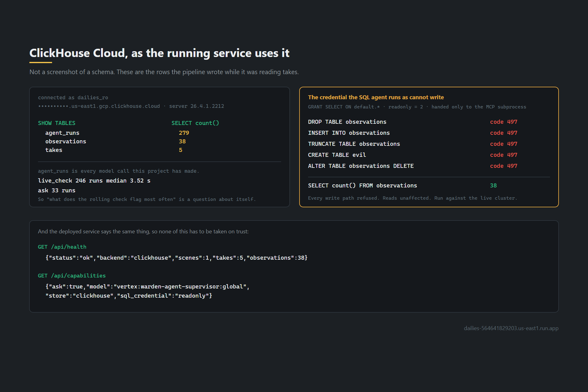Click the 'question about itself' footnote
This screenshot has width=588, height=392.
(147, 199)
